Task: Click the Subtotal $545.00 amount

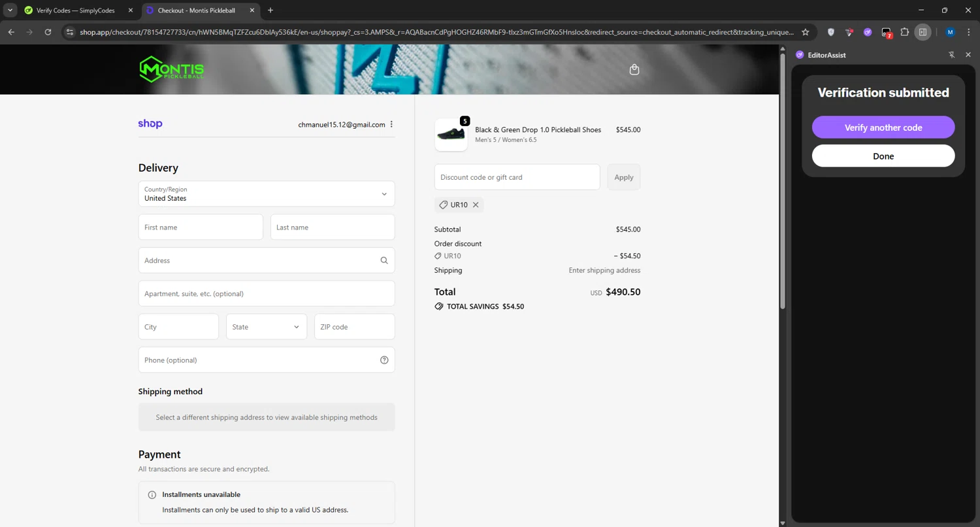Action: click(x=628, y=229)
